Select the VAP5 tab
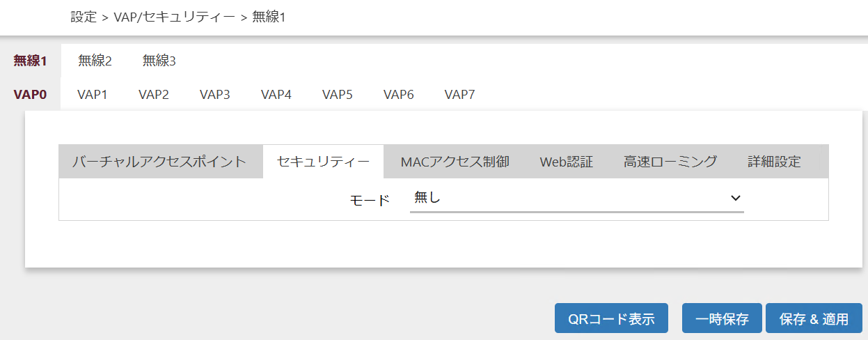Viewport: 868px width, 340px height. point(338,95)
